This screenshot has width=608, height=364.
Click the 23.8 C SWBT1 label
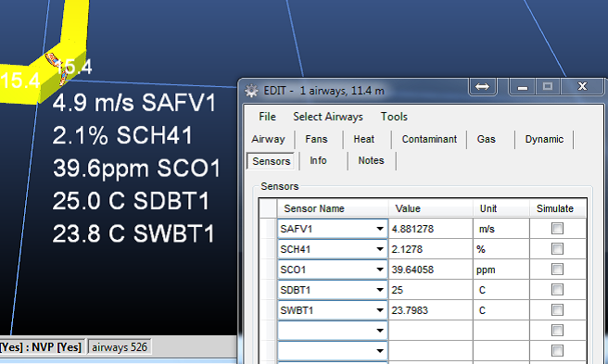point(133,234)
